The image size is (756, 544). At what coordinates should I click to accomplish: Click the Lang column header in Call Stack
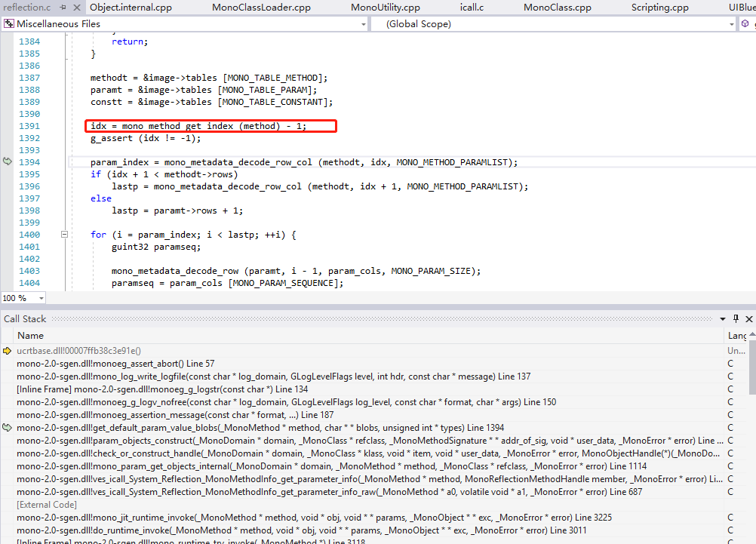736,335
